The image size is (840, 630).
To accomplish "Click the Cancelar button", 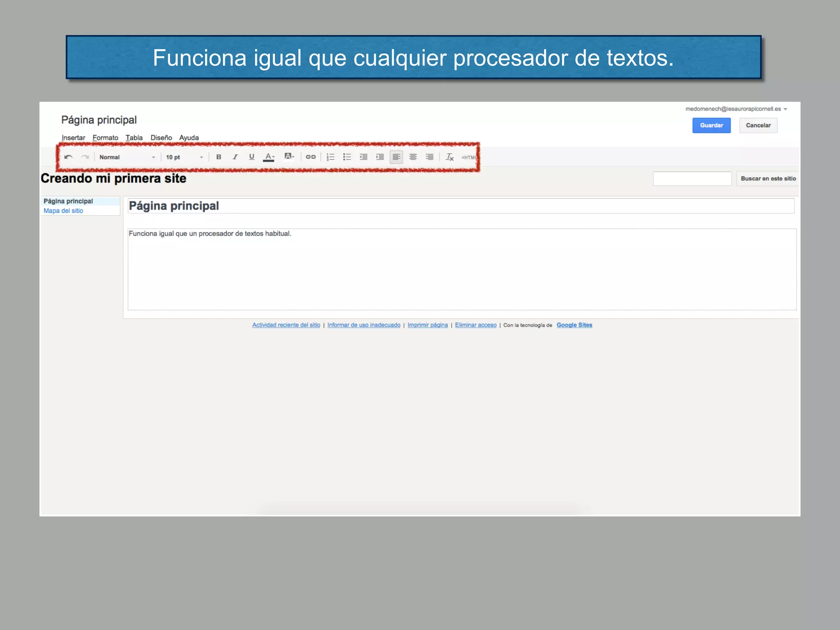I will 758,126.
